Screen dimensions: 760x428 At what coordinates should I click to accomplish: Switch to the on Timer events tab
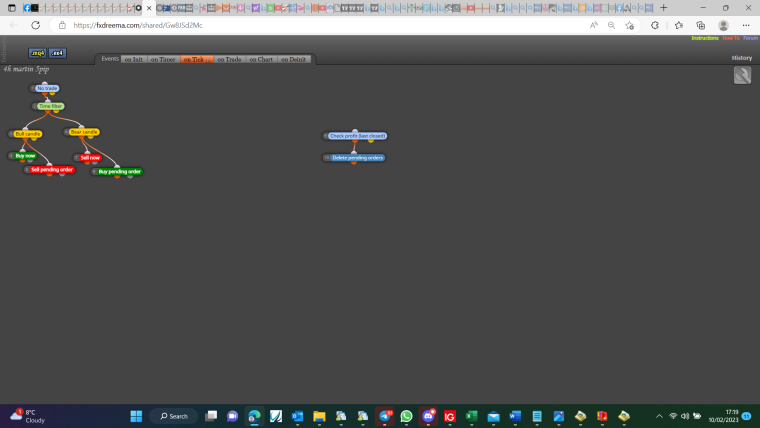163,59
